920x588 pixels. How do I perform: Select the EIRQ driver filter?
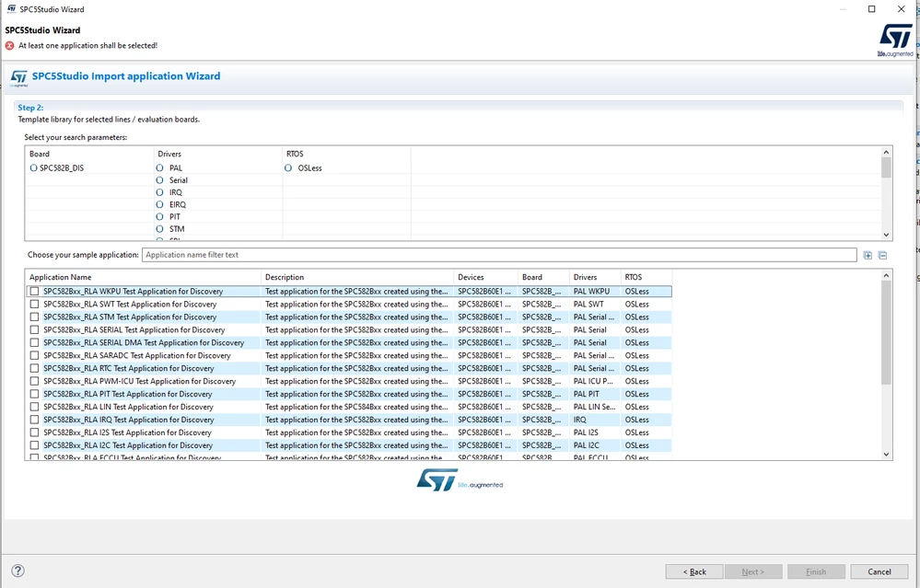(159, 204)
